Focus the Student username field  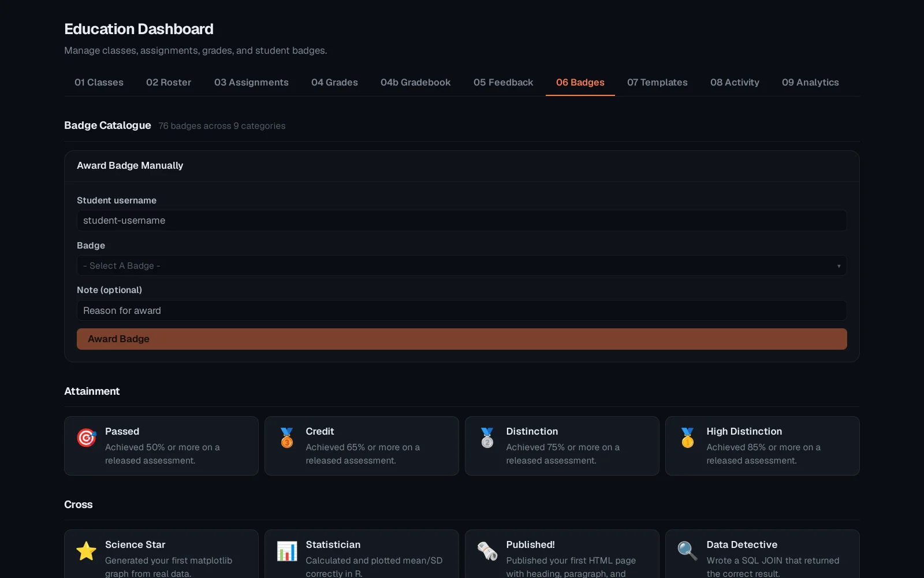[x=462, y=220]
